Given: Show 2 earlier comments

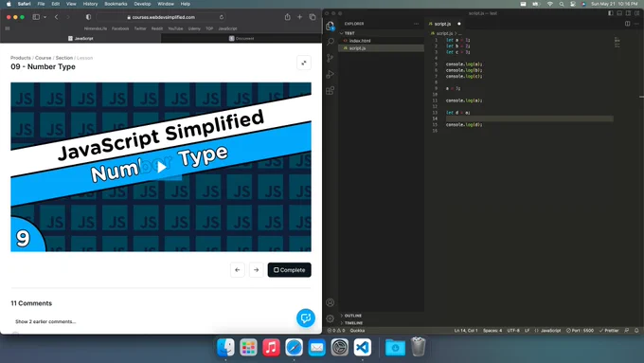Looking at the screenshot, I should coord(45,321).
